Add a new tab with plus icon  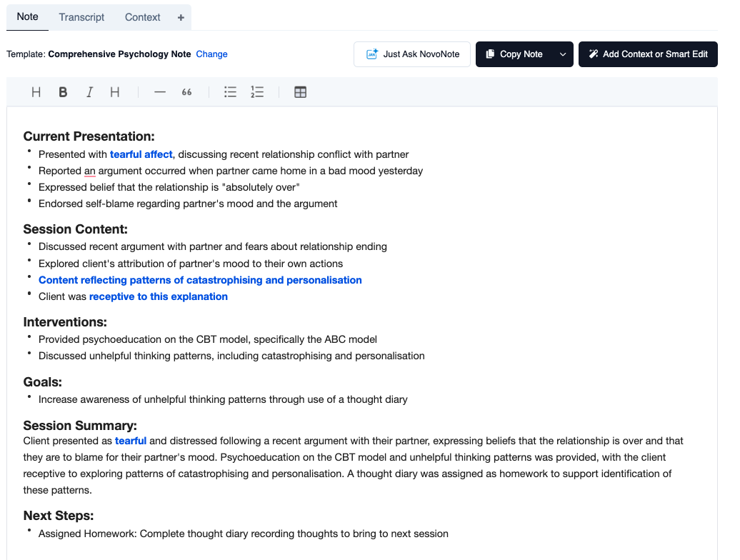[x=181, y=17]
